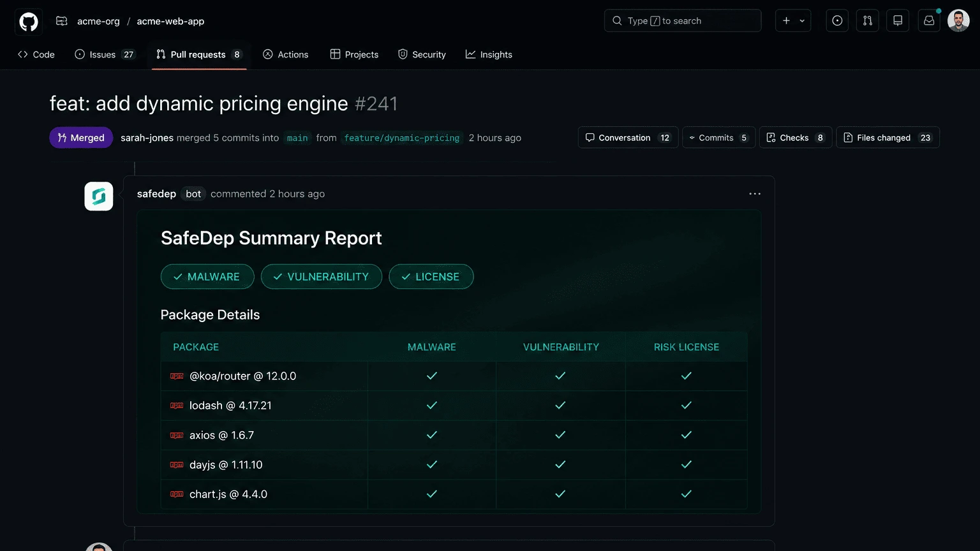Click the search field 'Type / to search'
980x551 pixels.
coord(683,21)
